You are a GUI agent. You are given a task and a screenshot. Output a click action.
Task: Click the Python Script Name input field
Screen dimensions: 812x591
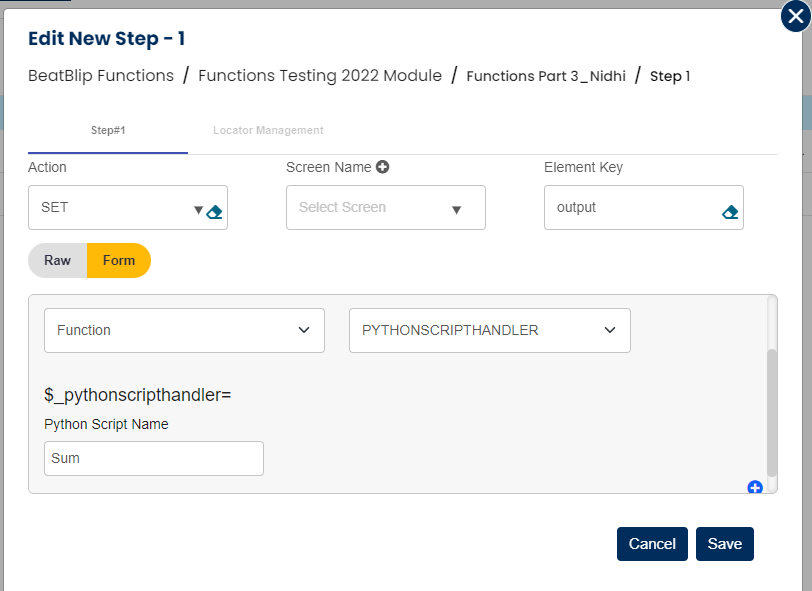coord(154,458)
